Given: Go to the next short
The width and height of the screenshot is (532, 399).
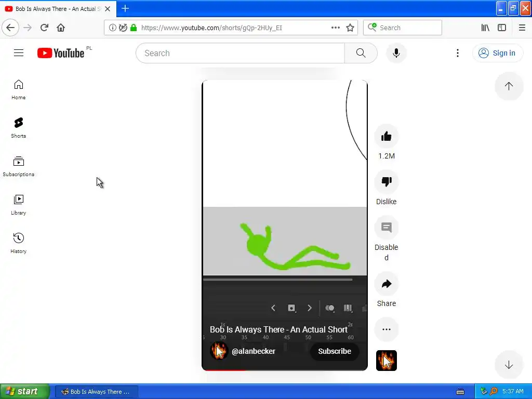Looking at the screenshot, I should point(509,365).
